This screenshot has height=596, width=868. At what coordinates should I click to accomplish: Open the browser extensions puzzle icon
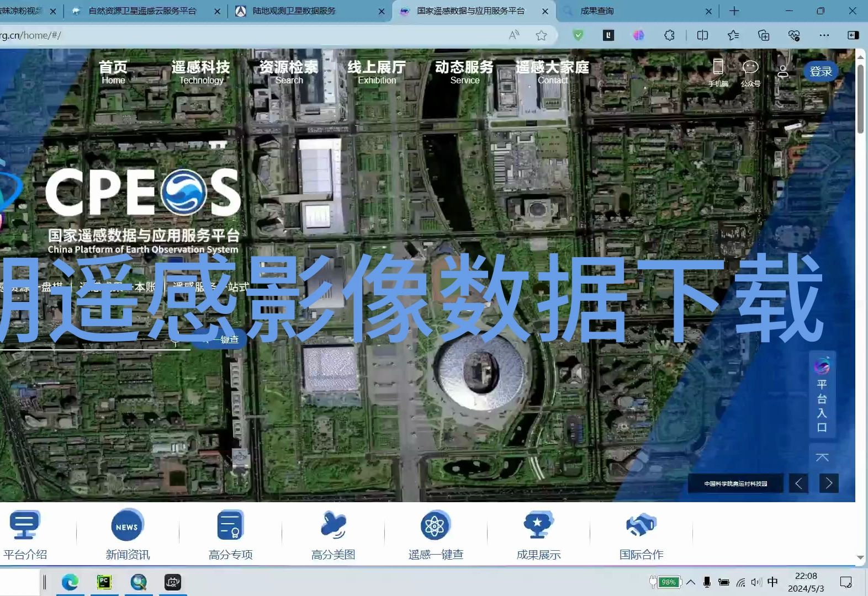click(x=669, y=35)
